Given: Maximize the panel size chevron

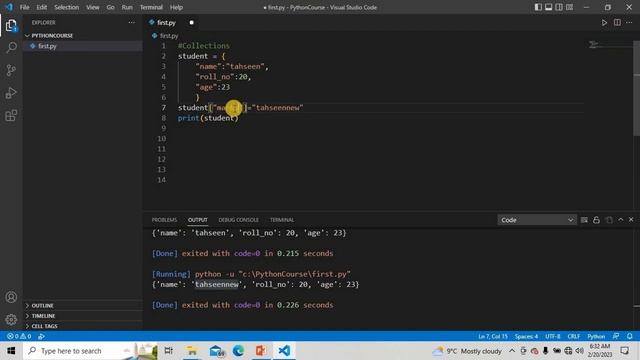Looking at the screenshot, I should click(620, 220).
